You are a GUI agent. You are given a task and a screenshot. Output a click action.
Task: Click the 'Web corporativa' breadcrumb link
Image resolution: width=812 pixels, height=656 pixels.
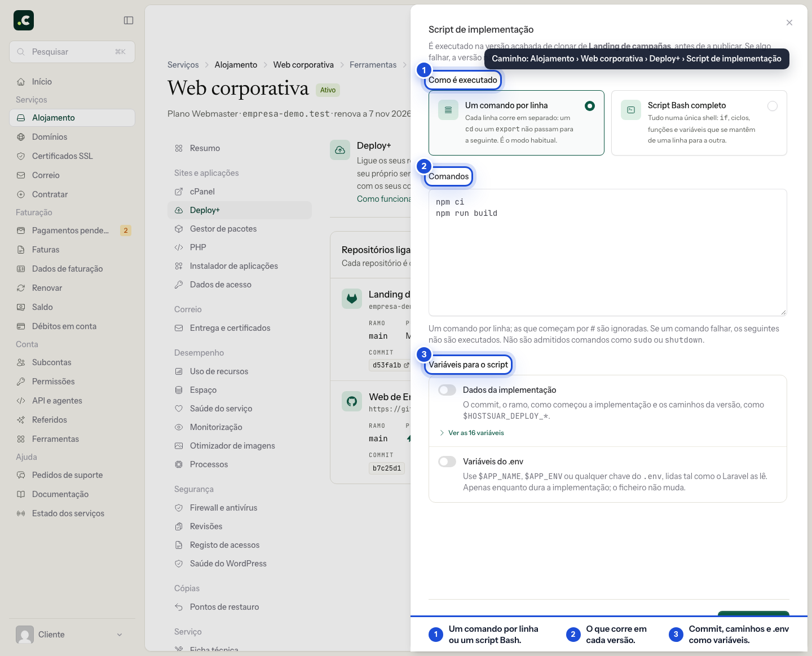303,65
